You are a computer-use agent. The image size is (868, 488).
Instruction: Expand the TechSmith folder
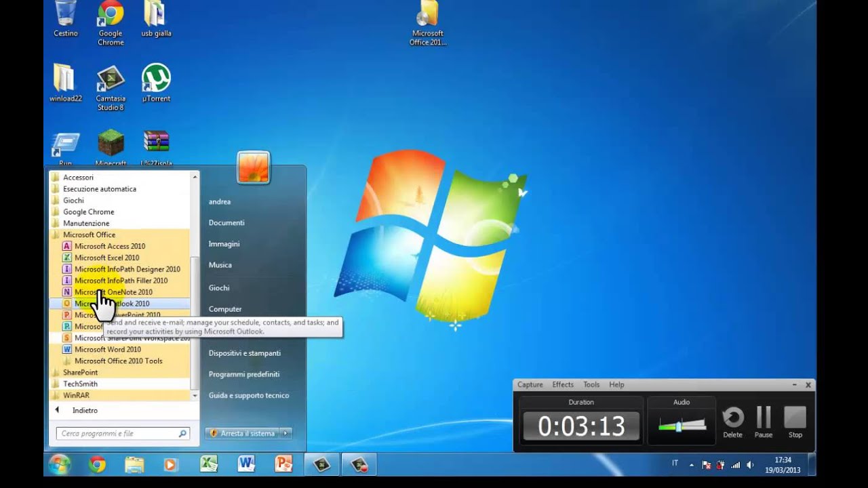[80, 384]
